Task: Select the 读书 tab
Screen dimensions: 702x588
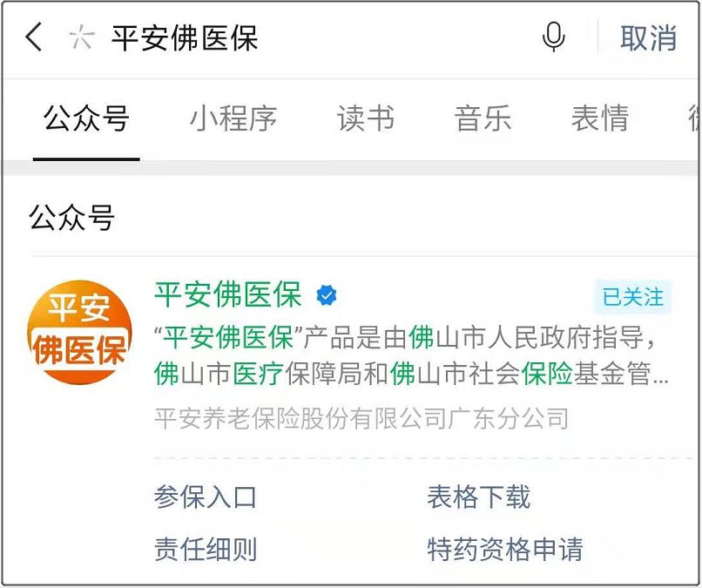Action: click(x=366, y=119)
